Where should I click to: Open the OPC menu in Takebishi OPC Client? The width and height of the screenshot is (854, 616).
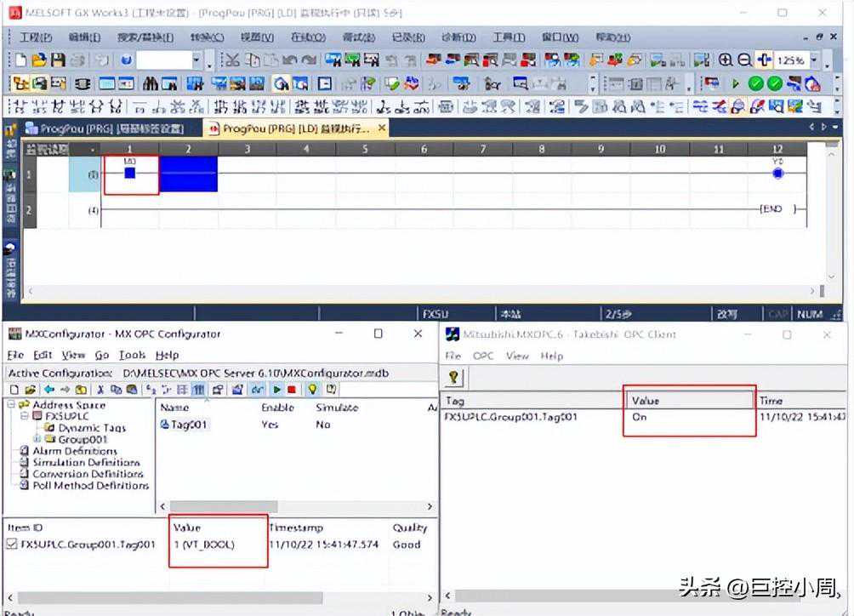(x=483, y=356)
